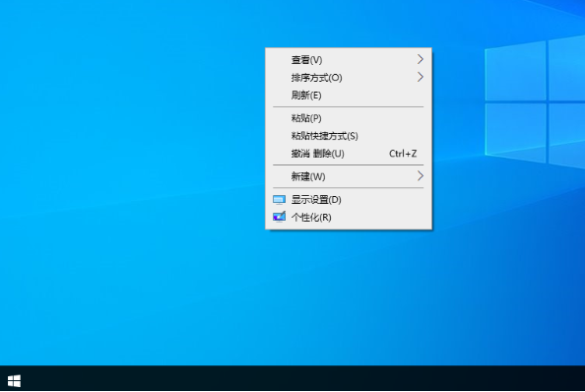Select 撤消 删除(U) menu entry
Viewport: 585px width, 392px height.
pyautogui.click(x=349, y=154)
